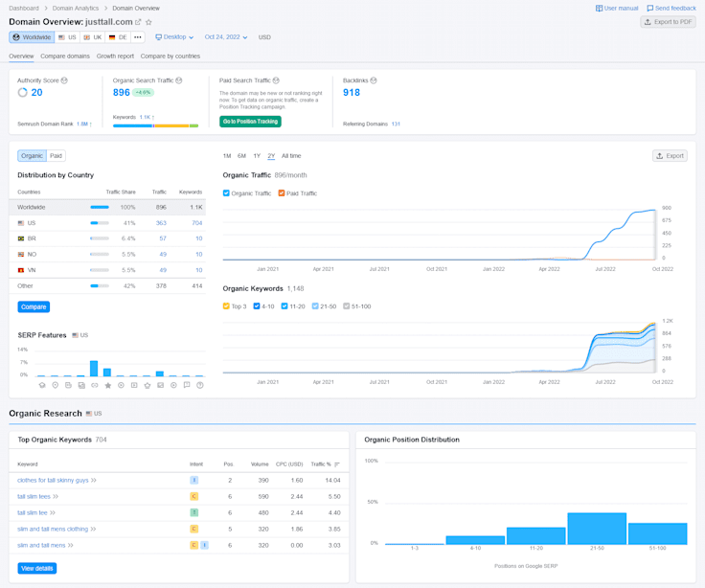This screenshot has height=588, width=705.
Task: Toggle the 11-20 keywords checkbox
Action: click(284, 306)
